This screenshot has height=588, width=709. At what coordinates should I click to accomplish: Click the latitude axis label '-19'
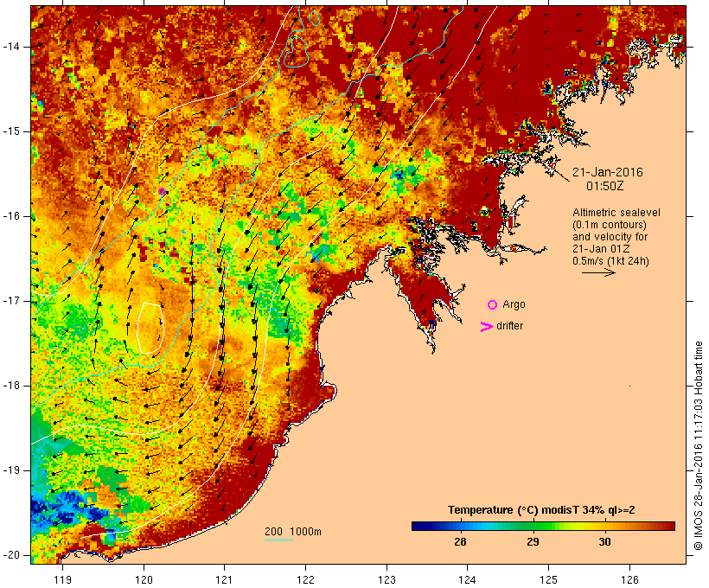[x=10, y=470]
